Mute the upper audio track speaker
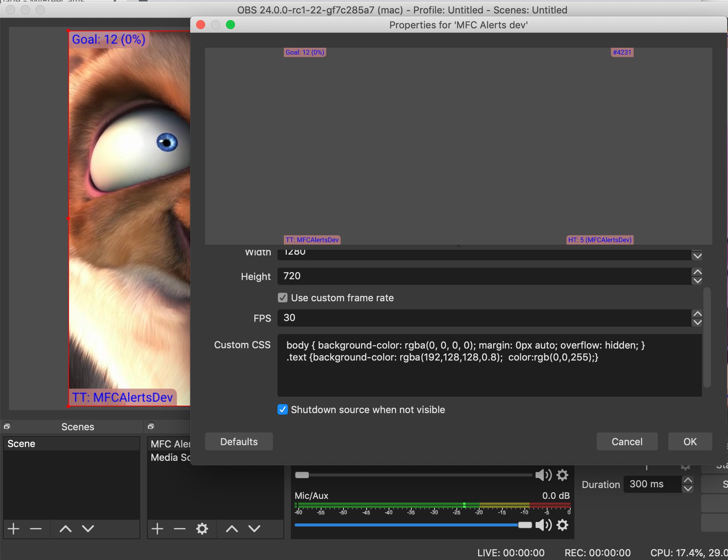This screenshot has width=728, height=560. (x=543, y=475)
